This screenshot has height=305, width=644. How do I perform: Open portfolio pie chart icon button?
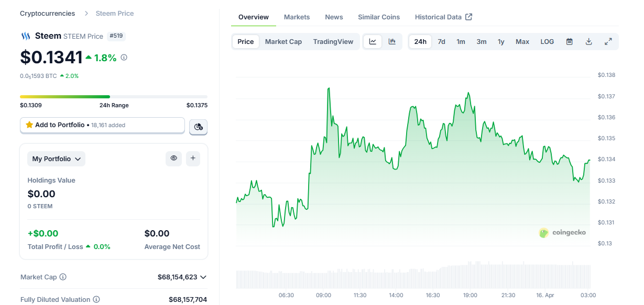pyautogui.click(x=198, y=127)
